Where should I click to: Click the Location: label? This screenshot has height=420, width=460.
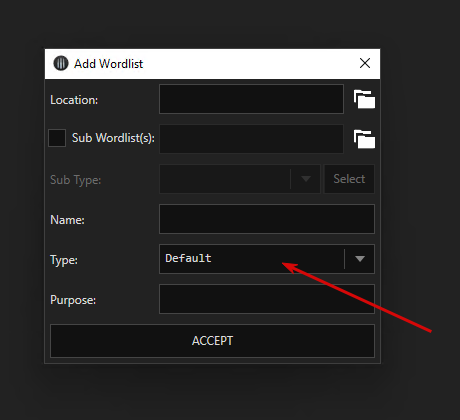74,100
